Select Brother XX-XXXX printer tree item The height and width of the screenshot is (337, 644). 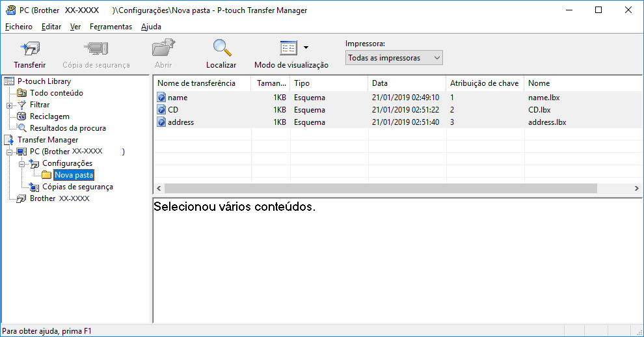tap(60, 198)
